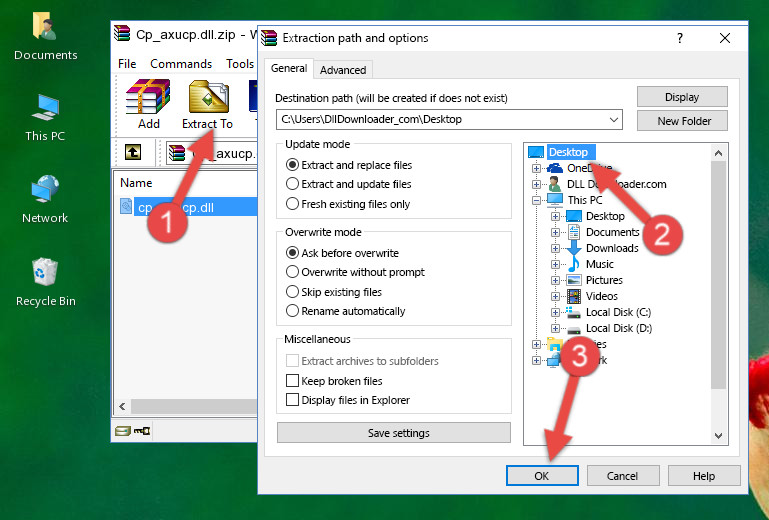Select the Recycle Bin desktop icon
Viewport: 769px width, 520px height.
coord(46,282)
